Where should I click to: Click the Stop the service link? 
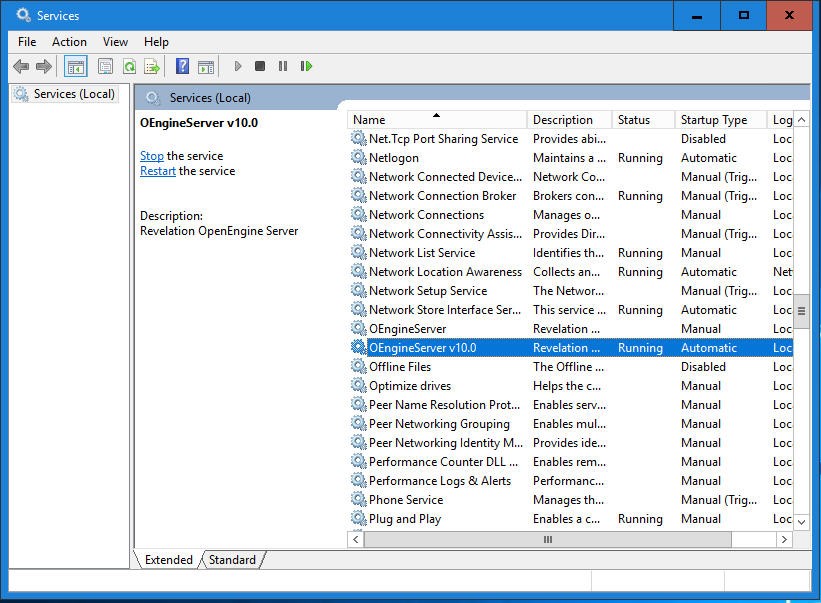coord(152,156)
